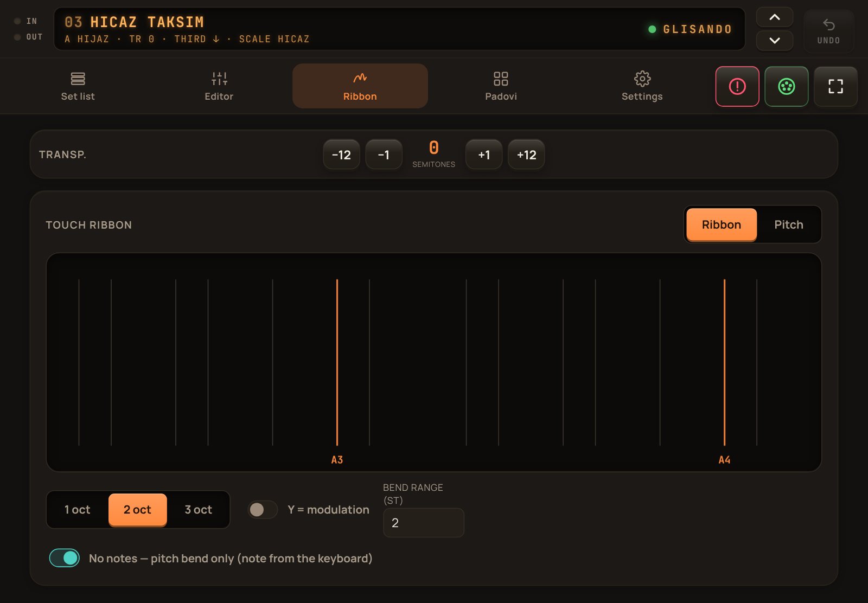Click the IN MIDI indicator
868x603 pixels.
[25, 21]
